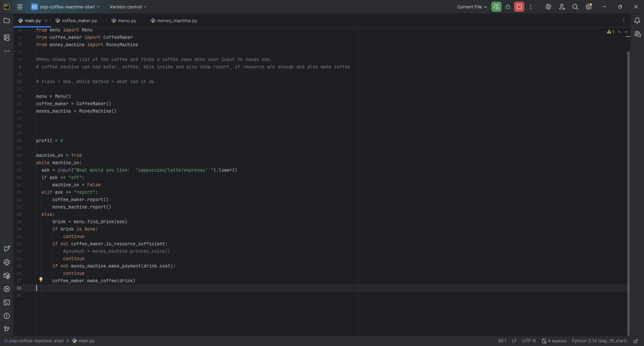Show more tool windows ellipsis in left sidebar
Screen dimensions: 644x346
(6, 51)
